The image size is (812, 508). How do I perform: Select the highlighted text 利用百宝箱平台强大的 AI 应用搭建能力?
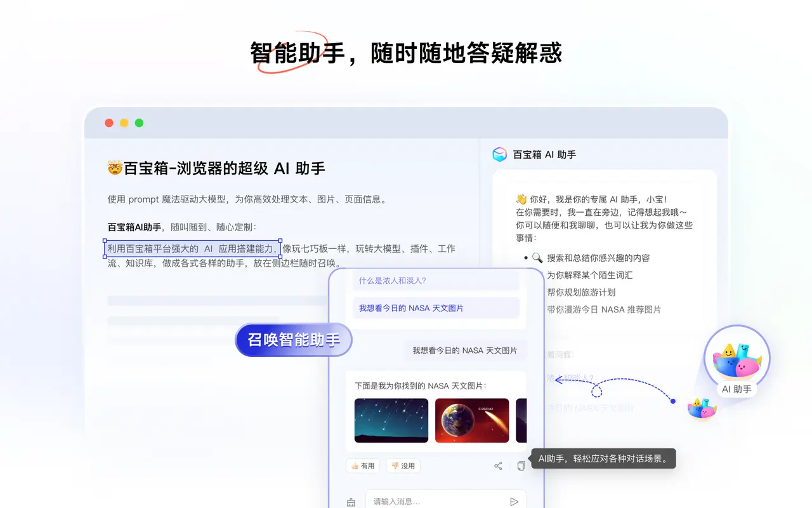pos(191,248)
